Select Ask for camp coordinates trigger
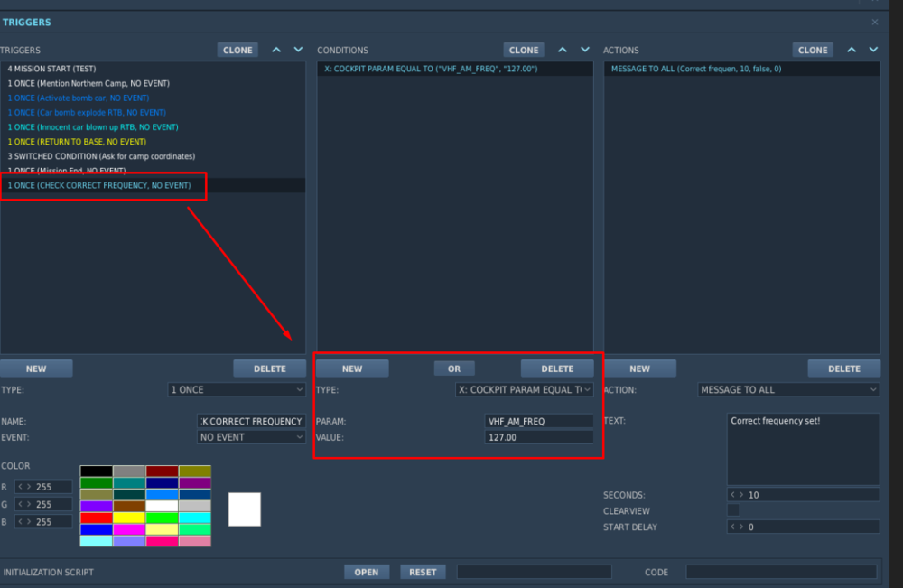903x588 pixels. 153,156
